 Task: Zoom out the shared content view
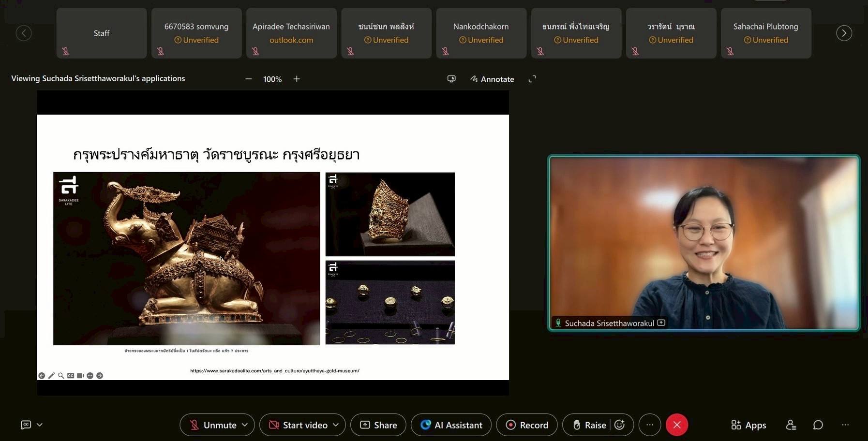[x=248, y=79]
